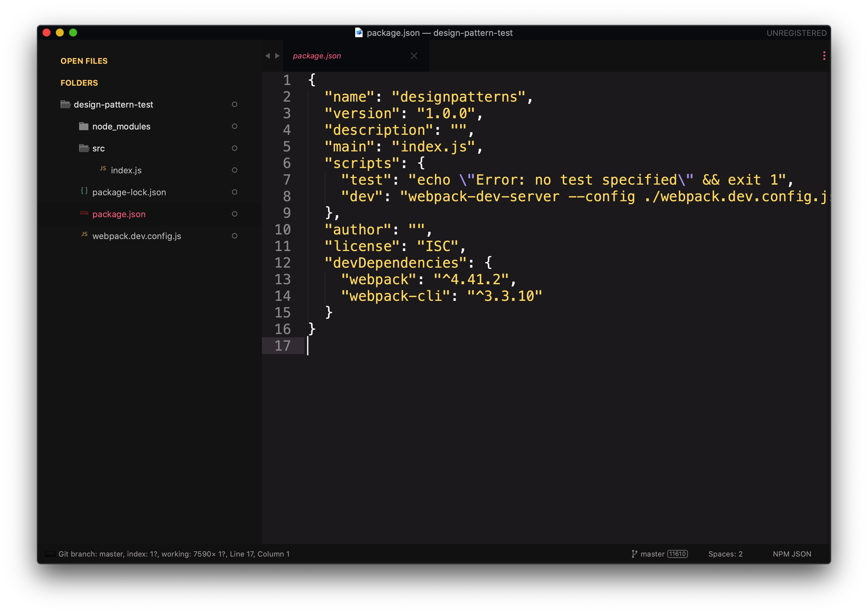Open the master branch menu in status bar
The height and width of the screenshot is (613, 868).
(x=652, y=554)
